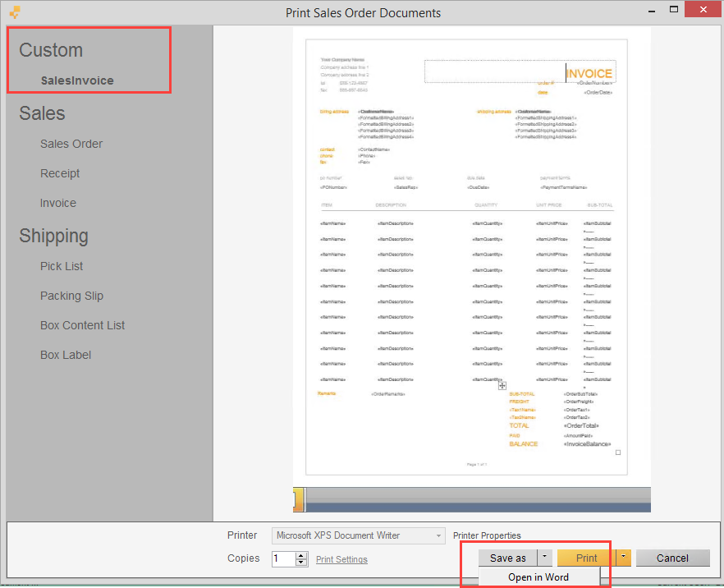Choose the Pick List document

(x=62, y=266)
